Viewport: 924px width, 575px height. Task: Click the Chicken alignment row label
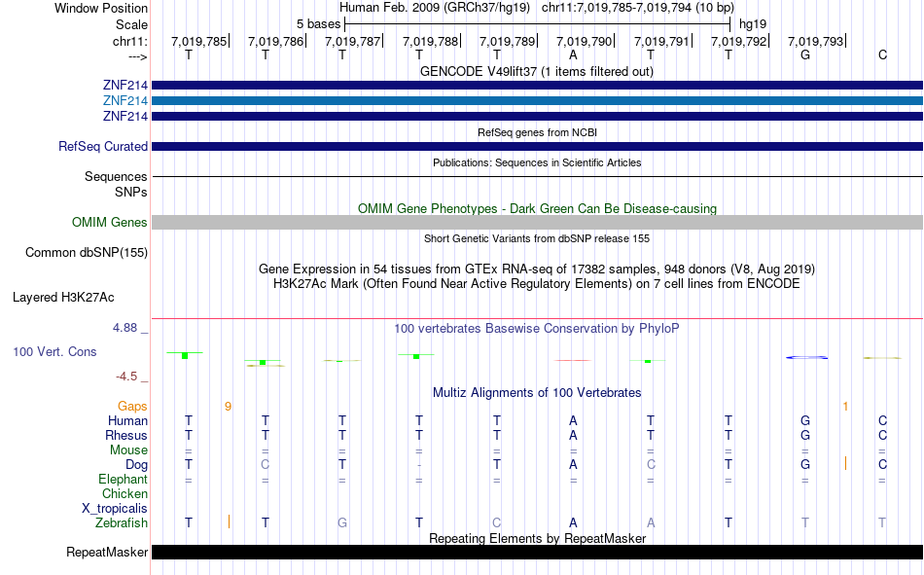point(124,493)
